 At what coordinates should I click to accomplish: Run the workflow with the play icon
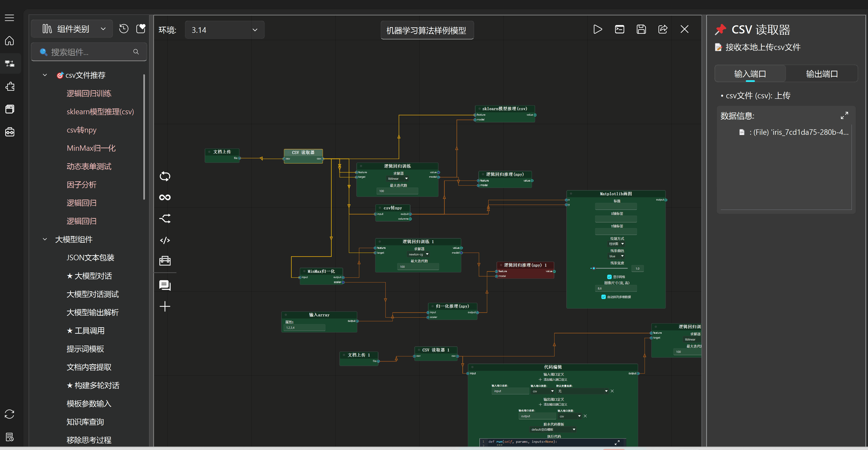[x=598, y=30]
